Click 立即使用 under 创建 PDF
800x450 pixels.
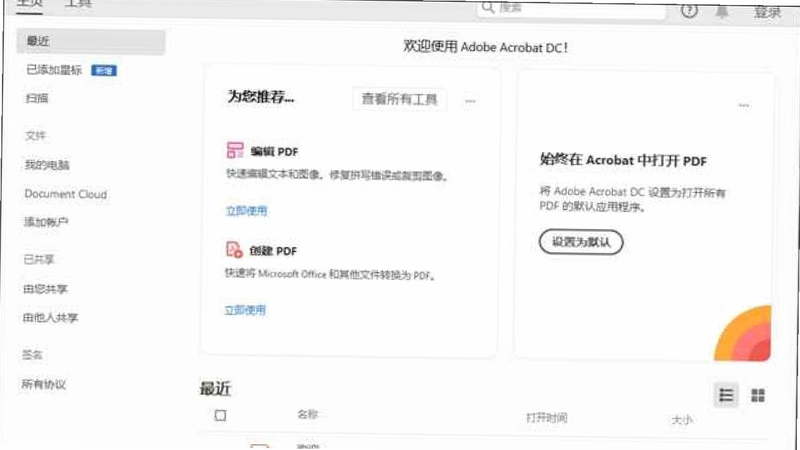tap(245, 310)
